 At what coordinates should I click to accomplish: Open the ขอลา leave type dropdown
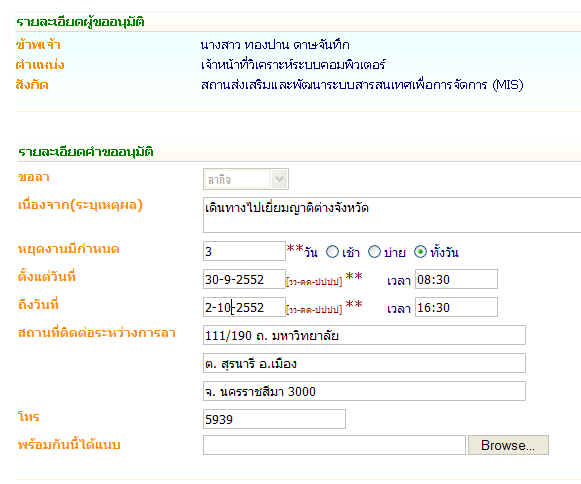coord(246,179)
